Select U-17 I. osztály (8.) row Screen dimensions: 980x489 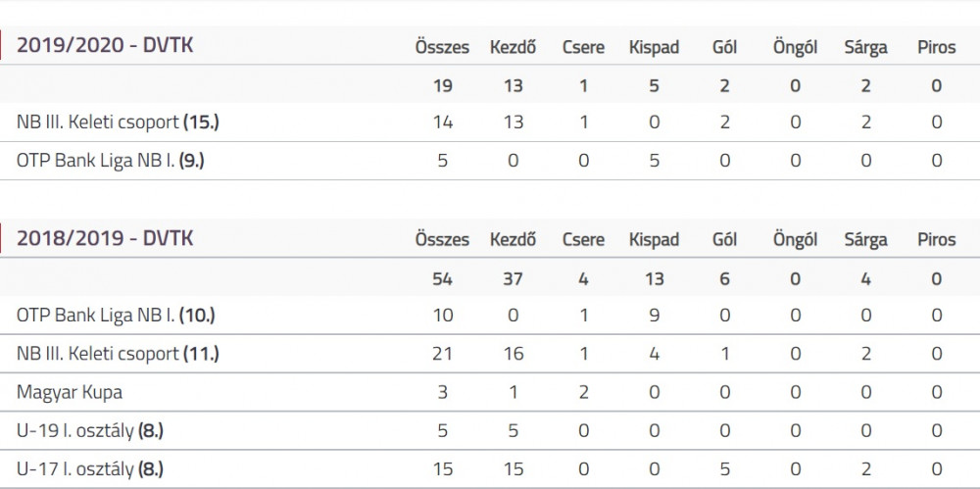coord(490,469)
